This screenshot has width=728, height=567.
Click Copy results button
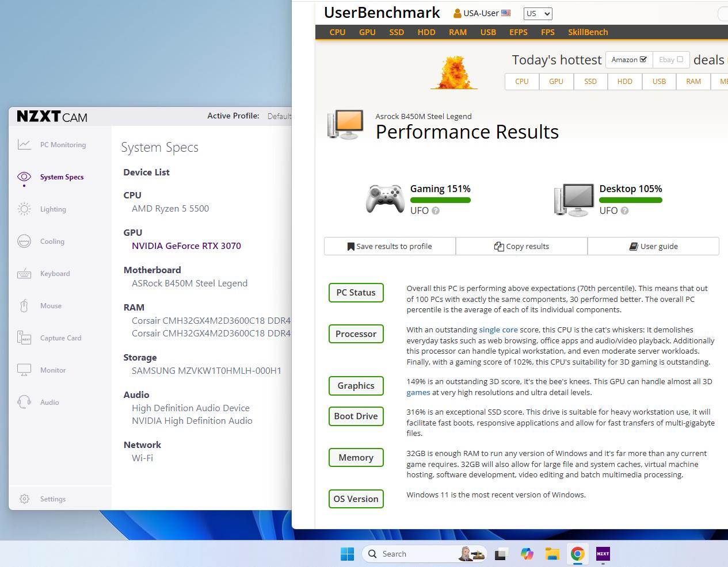pos(521,246)
